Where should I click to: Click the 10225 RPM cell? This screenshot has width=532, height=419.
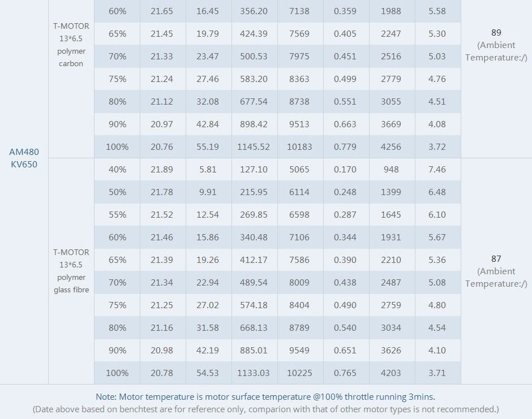[300, 373]
